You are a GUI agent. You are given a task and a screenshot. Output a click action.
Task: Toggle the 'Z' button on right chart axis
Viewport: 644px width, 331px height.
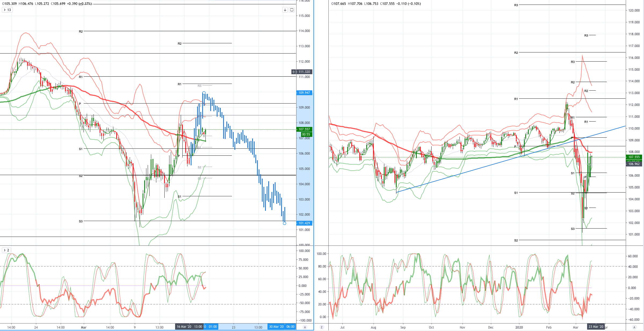tap(322, 327)
